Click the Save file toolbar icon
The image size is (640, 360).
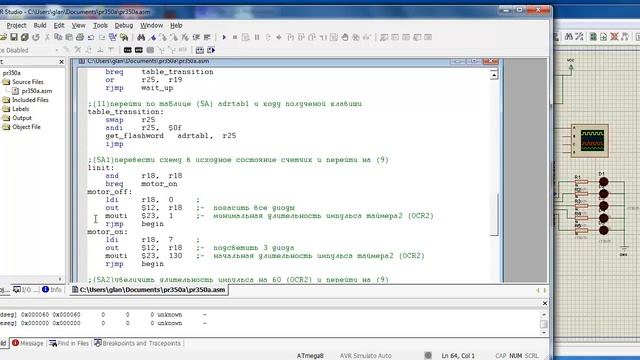click(x=14, y=37)
